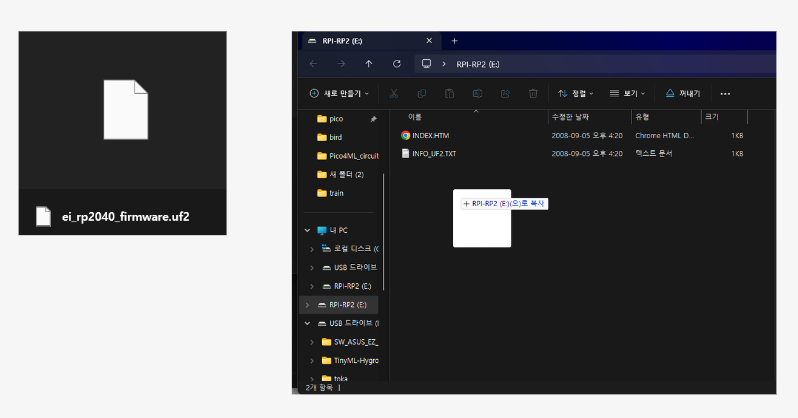Screen dimensions: 798x418
Task: Click the Share icon in toolbar
Action: click(x=505, y=93)
